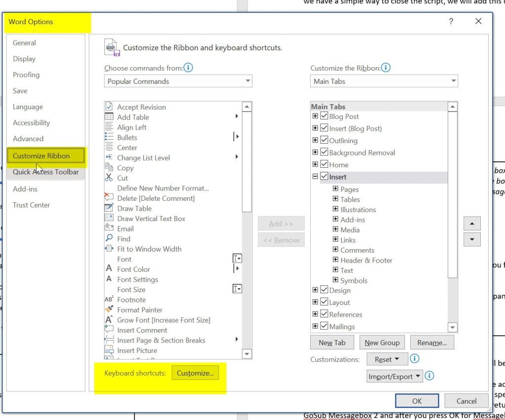Image resolution: width=505 pixels, height=420 pixels.
Task: Select Draw Vertical Text Box command
Action: [151, 218]
